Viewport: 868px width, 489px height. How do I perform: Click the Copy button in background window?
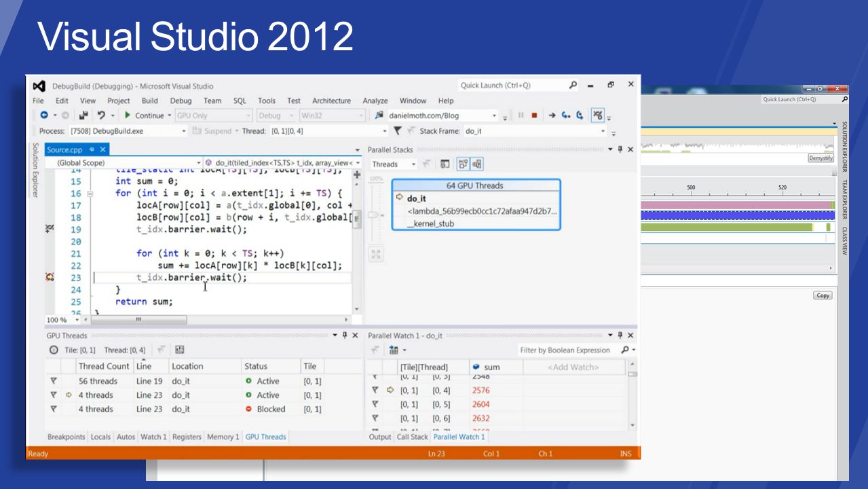click(823, 295)
